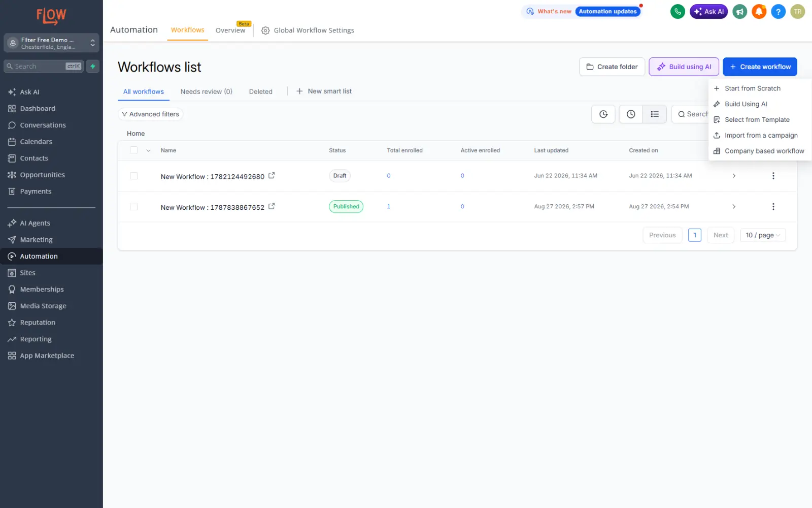Expand row arrow for the Published workflow
The width and height of the screenshot is (812, 508).
[734, 207]
